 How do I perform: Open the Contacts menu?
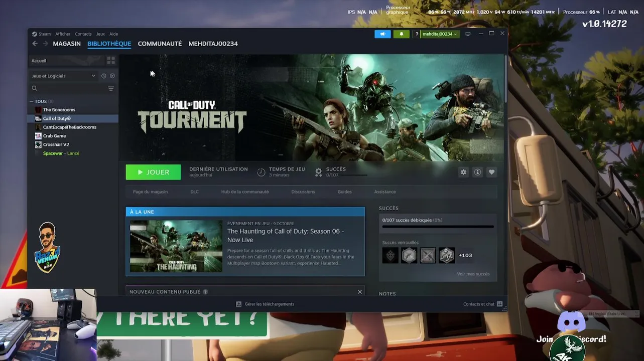(83, 34)
